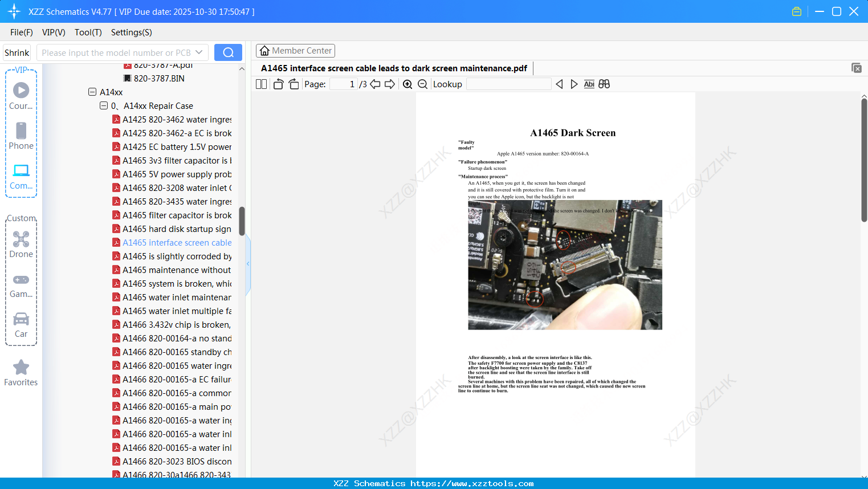Open A1465 820-3208 water inlet PDF

point(172,188)
